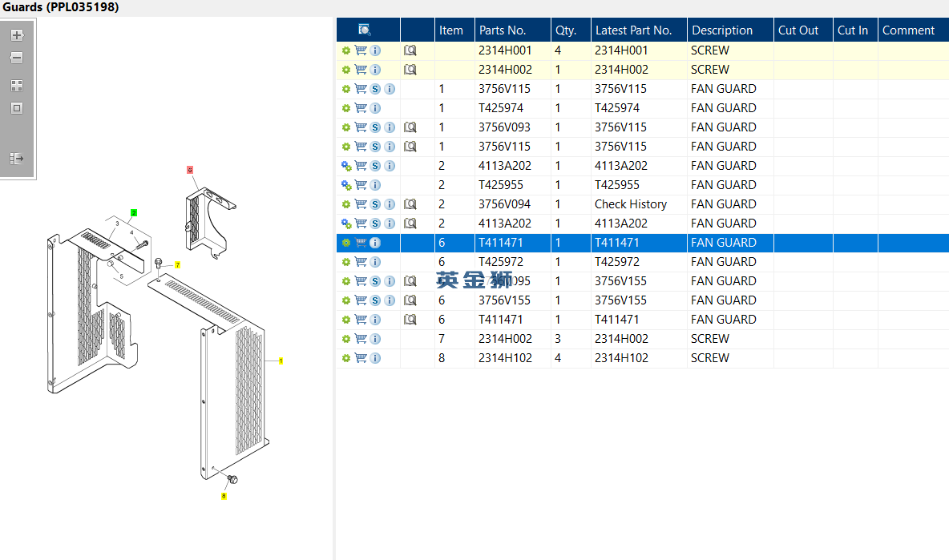
Task: Click the cart icon for part 3756V155
Action: pyautogui.click(x=361, y=300)
